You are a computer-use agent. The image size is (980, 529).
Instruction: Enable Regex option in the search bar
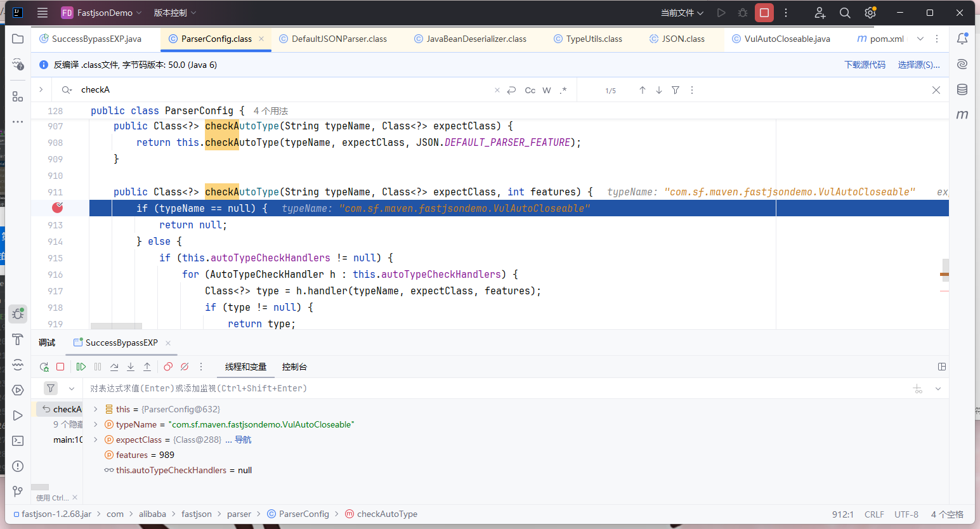tap(563, 90)
